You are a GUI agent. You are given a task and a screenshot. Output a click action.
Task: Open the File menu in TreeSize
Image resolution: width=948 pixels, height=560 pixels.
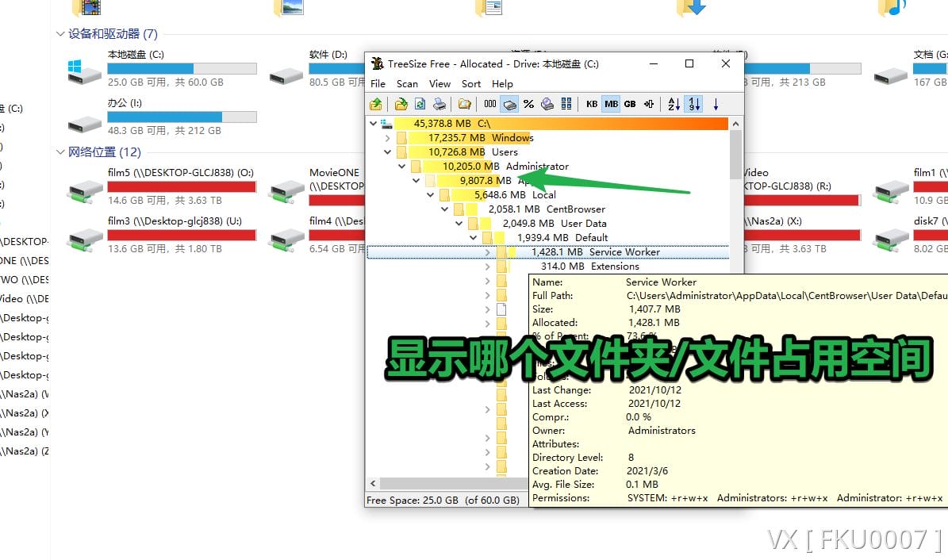coord(378,83)
